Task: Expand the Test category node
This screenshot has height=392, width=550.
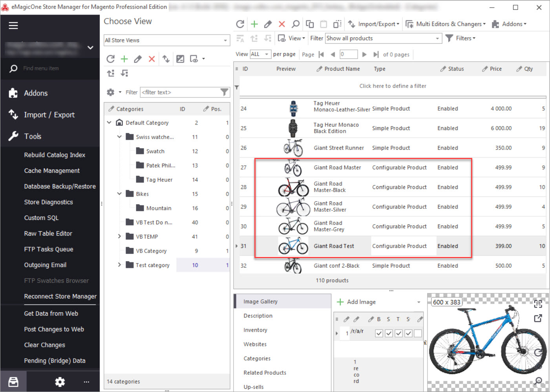Action: point(119,265)
